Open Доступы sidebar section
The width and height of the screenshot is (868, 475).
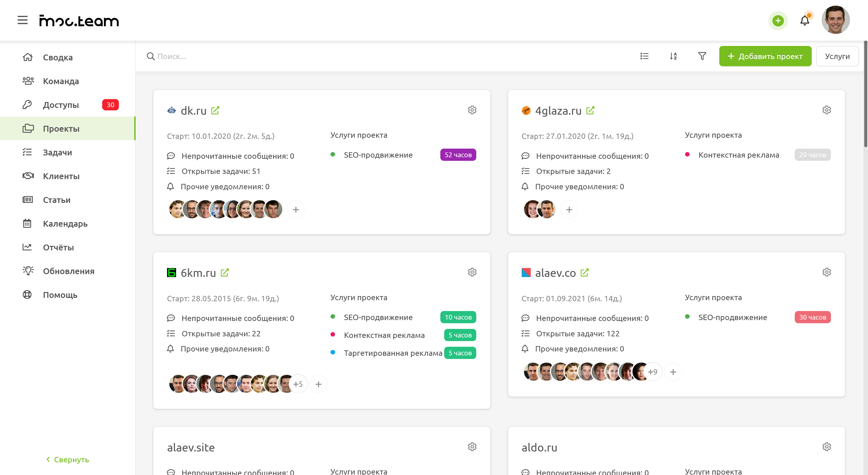tap(61, 105)
